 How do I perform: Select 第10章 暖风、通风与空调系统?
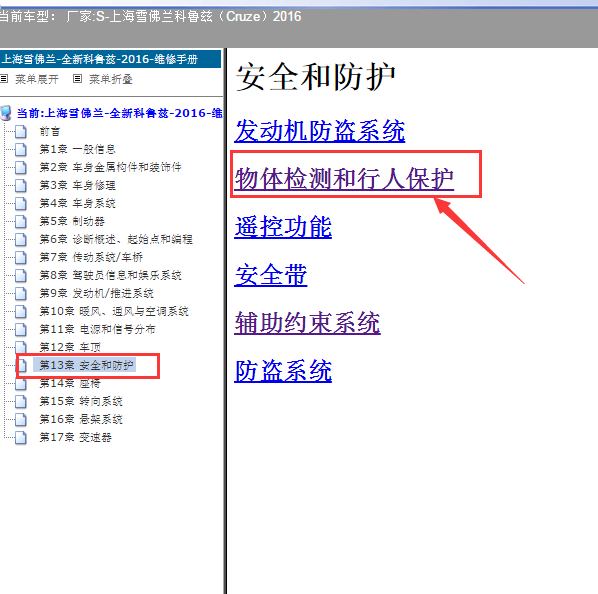coord(114,311)
